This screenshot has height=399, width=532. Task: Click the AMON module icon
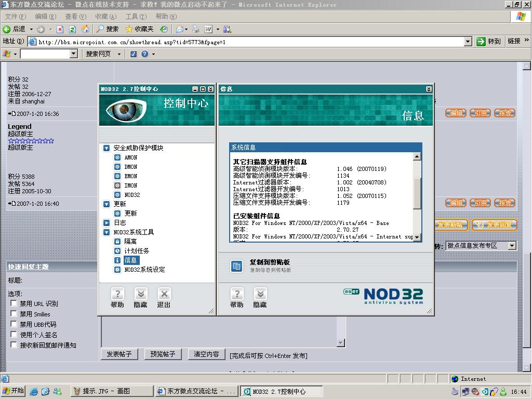coord(117,157)
